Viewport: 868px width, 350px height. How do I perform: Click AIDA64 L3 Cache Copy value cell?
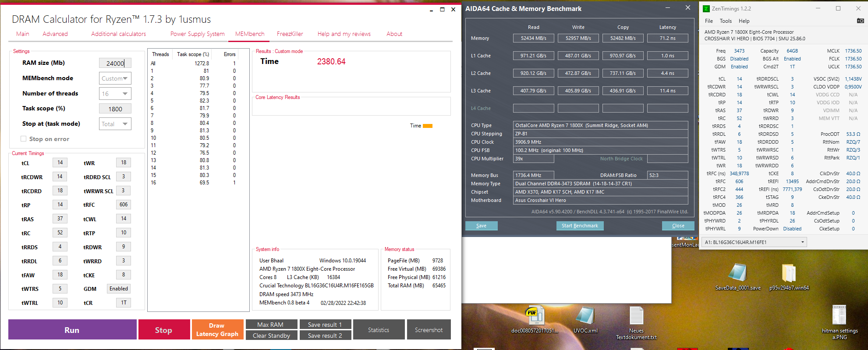pos(623,91)
